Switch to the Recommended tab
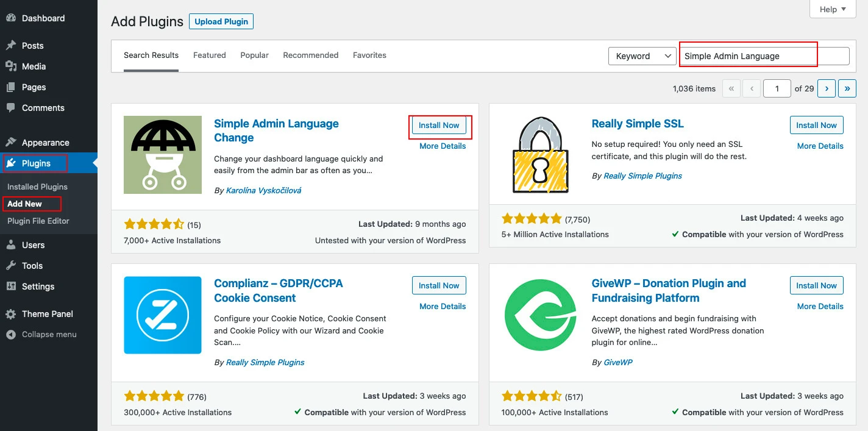The width and height of the screenshot is (868, 431). (x=311, y=55)
